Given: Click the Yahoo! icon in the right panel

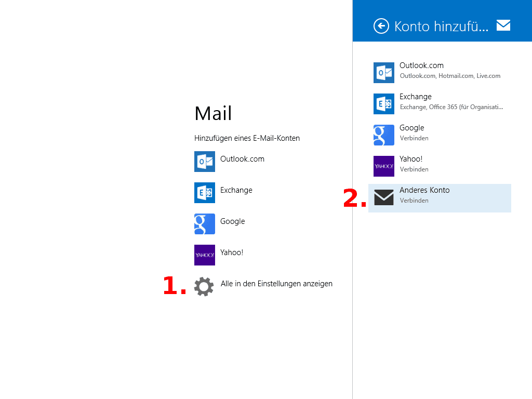Looking at the screenshot, I should 384,166.
